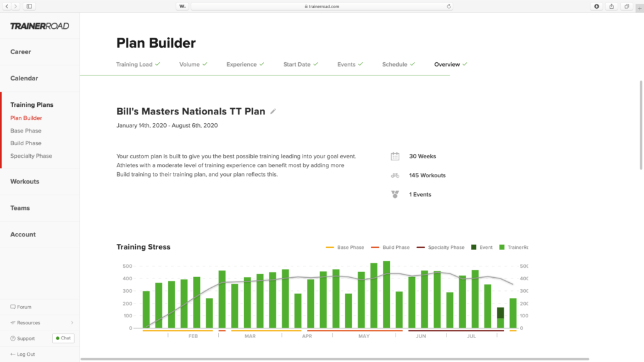Screen dimensions: 644x362
Task: Open the Experience step
Action: pos(245,65)
